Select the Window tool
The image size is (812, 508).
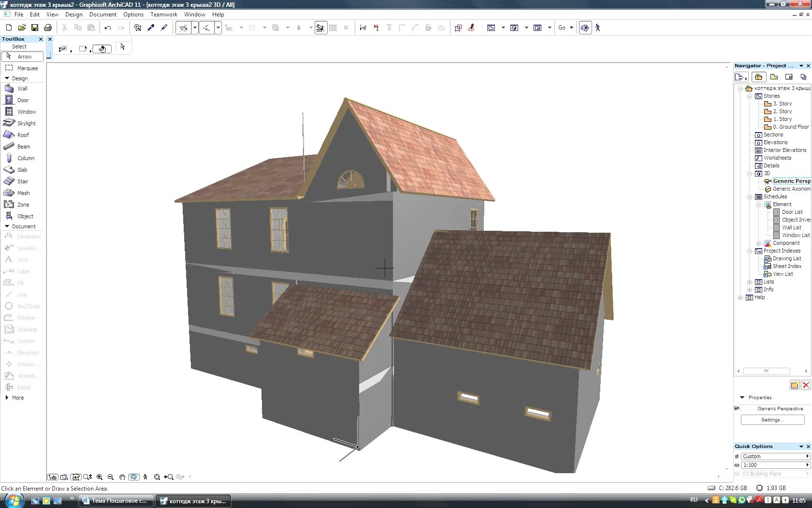(22, 112)
